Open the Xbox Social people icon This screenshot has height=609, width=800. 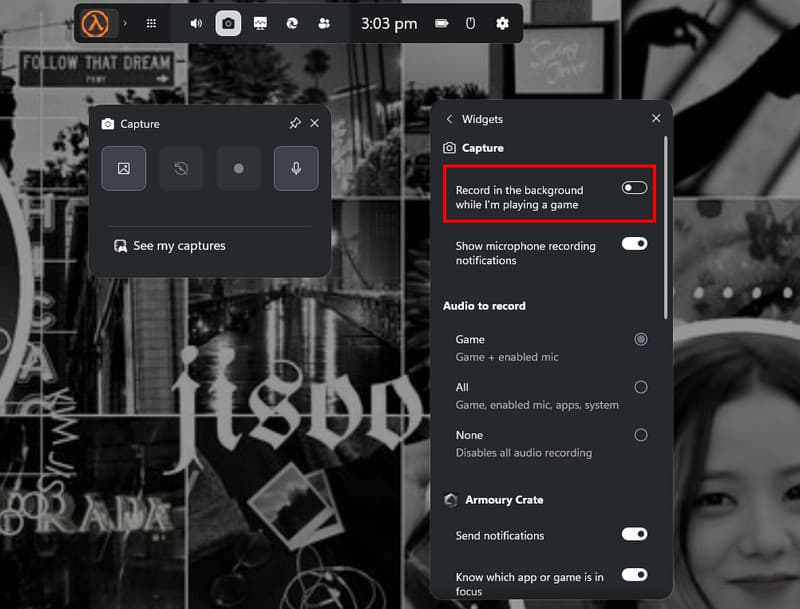tap(324, 23)
